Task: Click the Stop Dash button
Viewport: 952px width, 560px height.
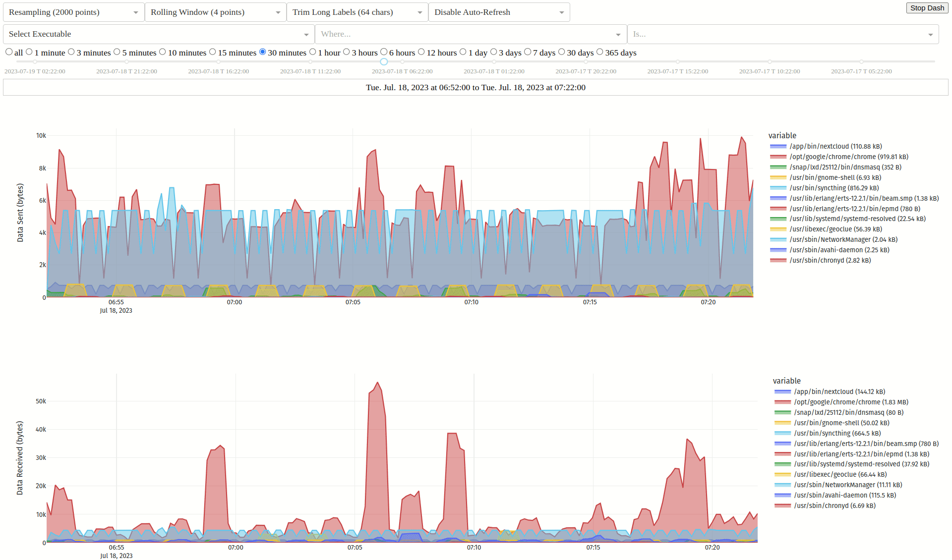Action: click(x=927, y=8)
